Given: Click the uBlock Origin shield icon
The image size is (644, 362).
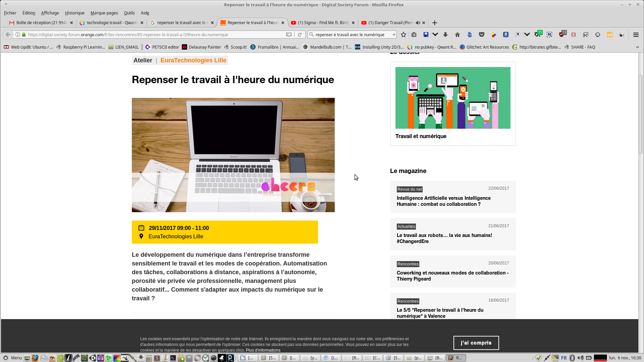Looking at the screenshot, I should pyautogui.click(x=562, y=35).
